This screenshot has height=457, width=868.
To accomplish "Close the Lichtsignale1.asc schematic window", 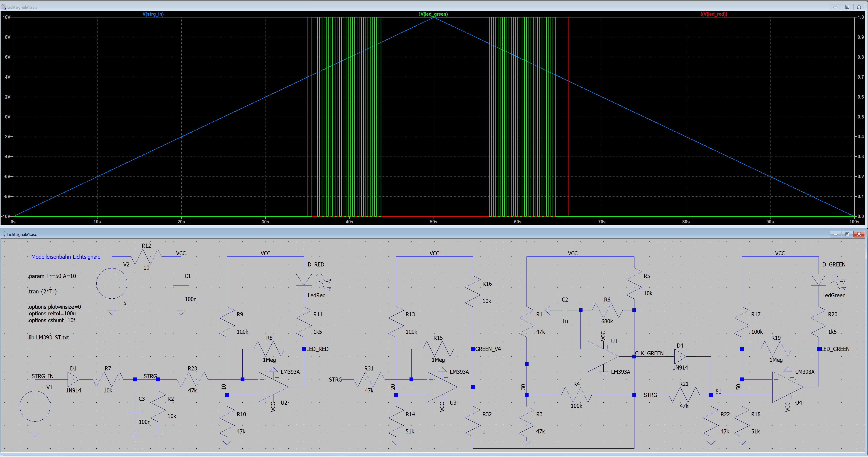I will tap(859, 234).
